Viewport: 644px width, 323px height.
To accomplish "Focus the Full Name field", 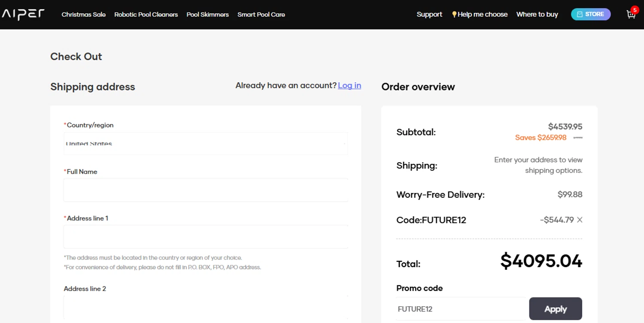I will coord(206,190).
